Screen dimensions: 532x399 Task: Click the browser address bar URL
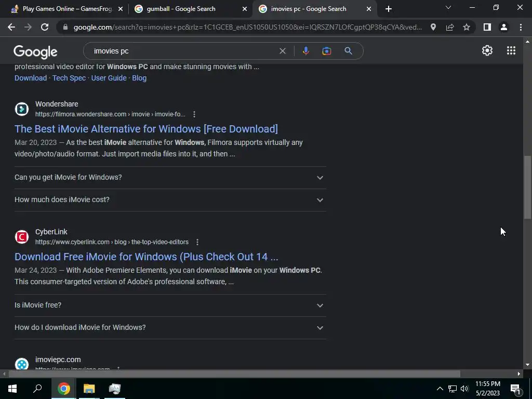coord(248,27)
